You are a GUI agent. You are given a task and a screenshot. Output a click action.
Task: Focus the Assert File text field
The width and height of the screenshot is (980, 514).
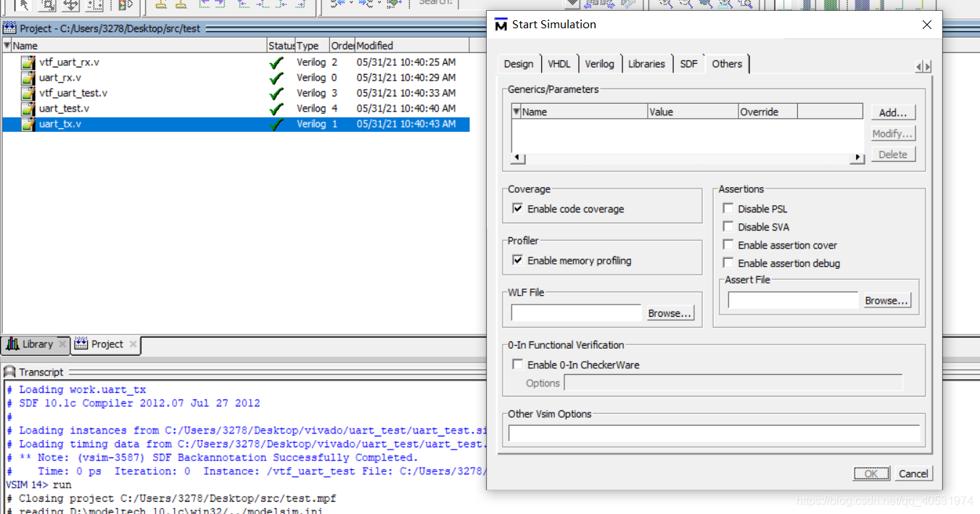click(793, 301)
